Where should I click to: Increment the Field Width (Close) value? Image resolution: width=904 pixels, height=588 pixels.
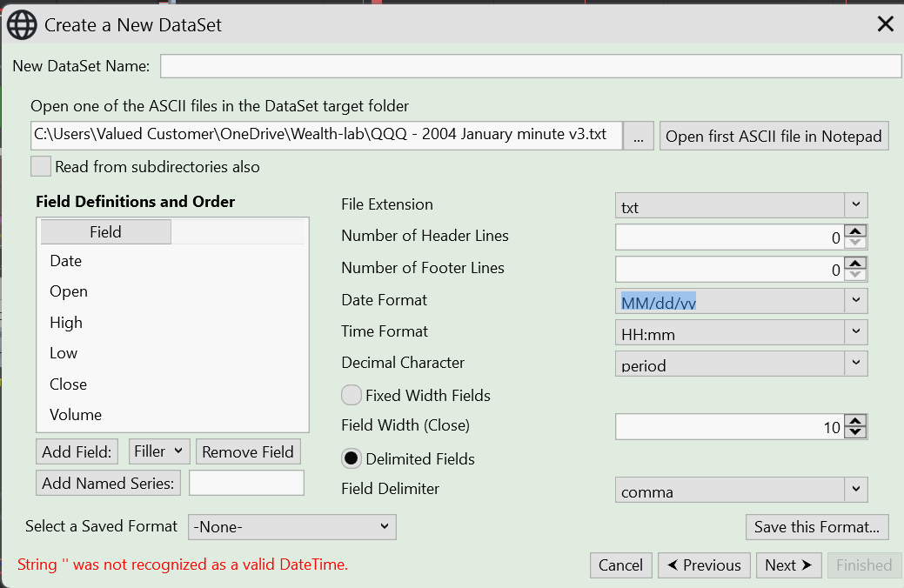(x=856, y=421)
